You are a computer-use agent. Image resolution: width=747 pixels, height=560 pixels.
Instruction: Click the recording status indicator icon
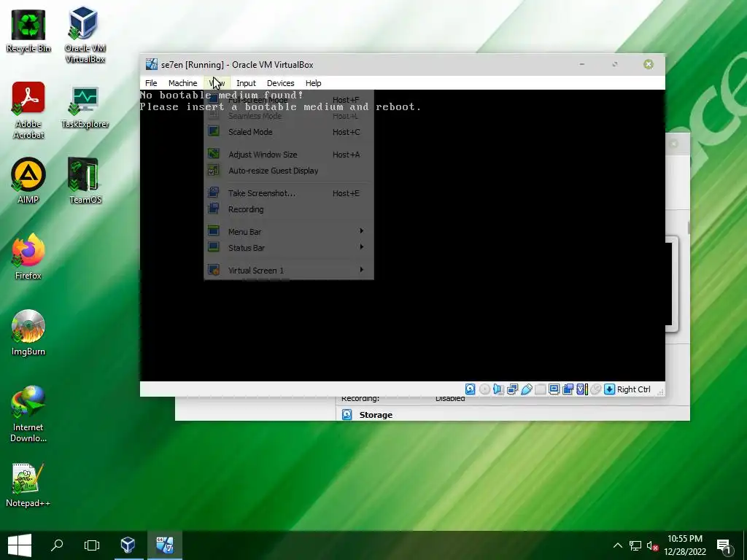point(568,389)
